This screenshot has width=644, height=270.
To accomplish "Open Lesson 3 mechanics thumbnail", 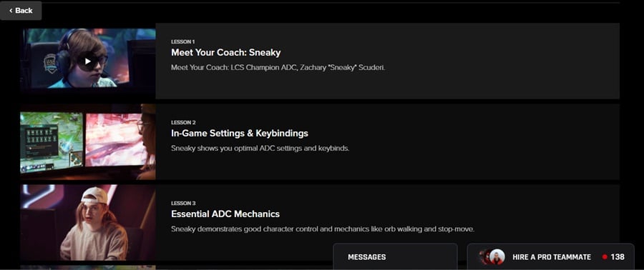I will click(88, 222).
